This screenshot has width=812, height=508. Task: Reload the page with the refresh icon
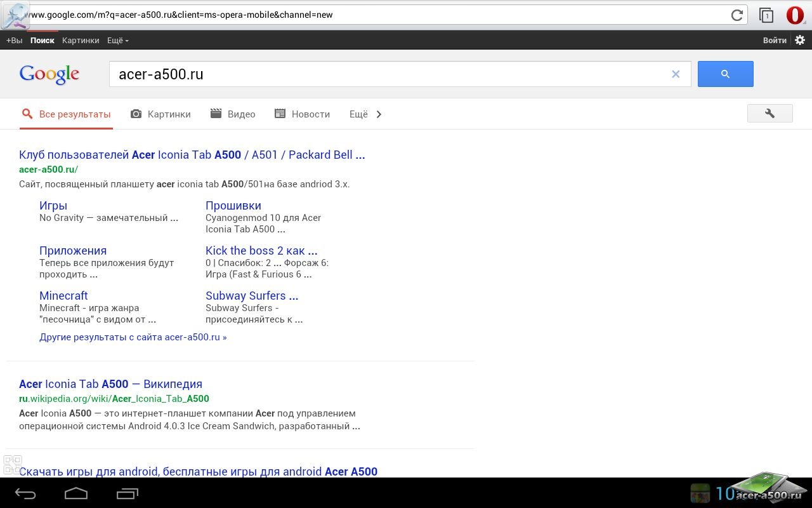[x=737, y=15]
